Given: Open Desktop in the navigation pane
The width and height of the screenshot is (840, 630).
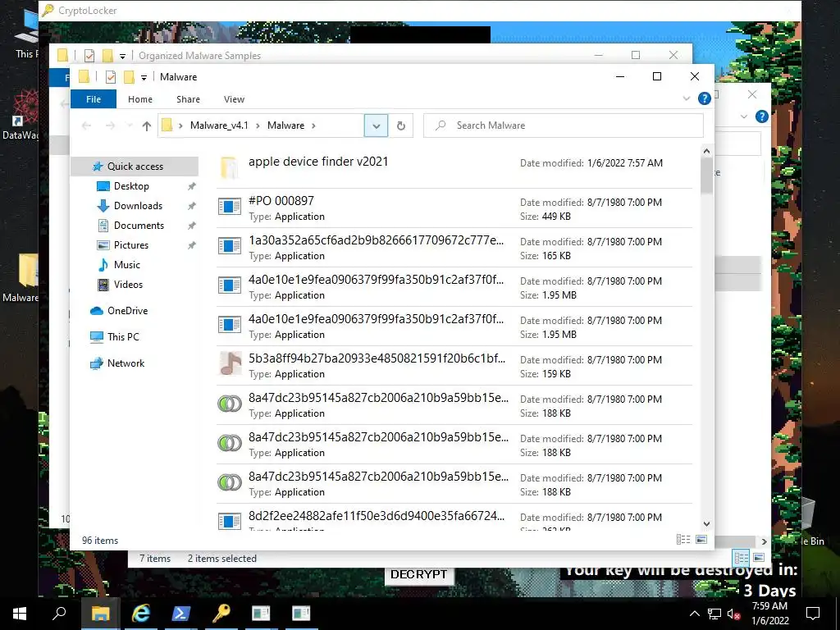Looking at the screenshot, I should pyautogui.click(x=131, y=186).
